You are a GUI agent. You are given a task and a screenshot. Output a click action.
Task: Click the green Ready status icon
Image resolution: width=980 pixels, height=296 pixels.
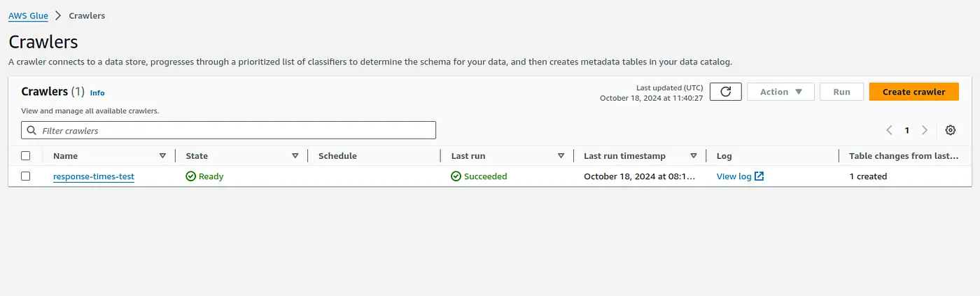click(190, 176)
